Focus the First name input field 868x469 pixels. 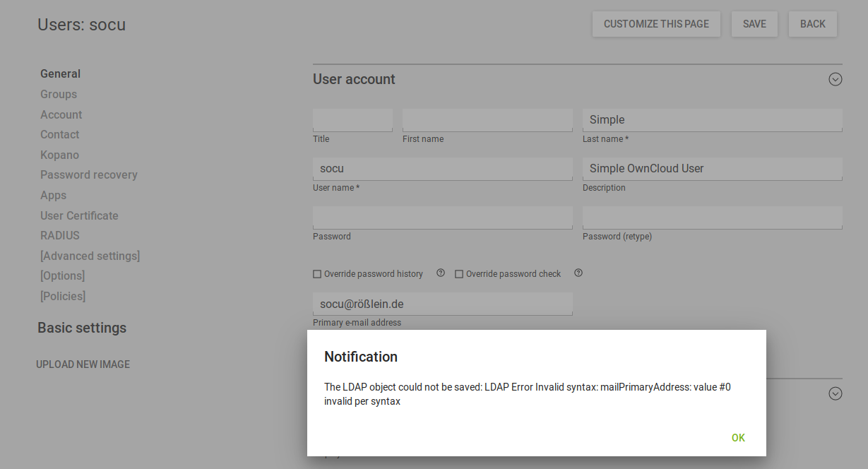(x=487, y=120)
